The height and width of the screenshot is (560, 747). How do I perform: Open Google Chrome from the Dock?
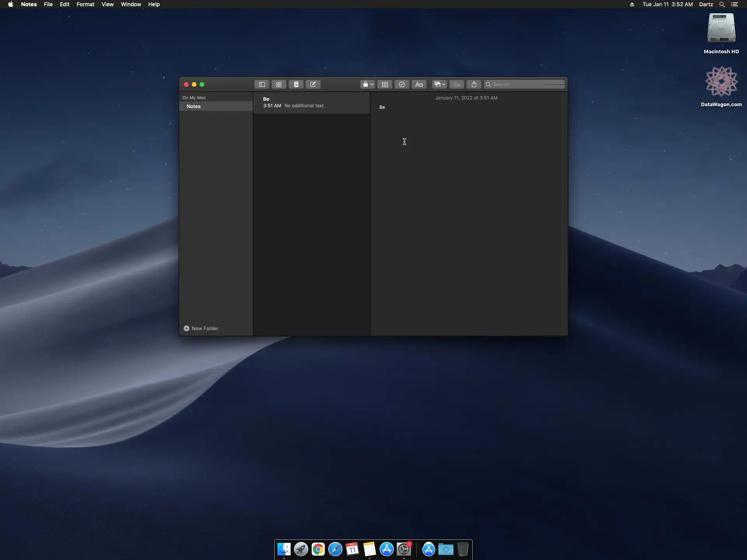[x=318, y=549]
